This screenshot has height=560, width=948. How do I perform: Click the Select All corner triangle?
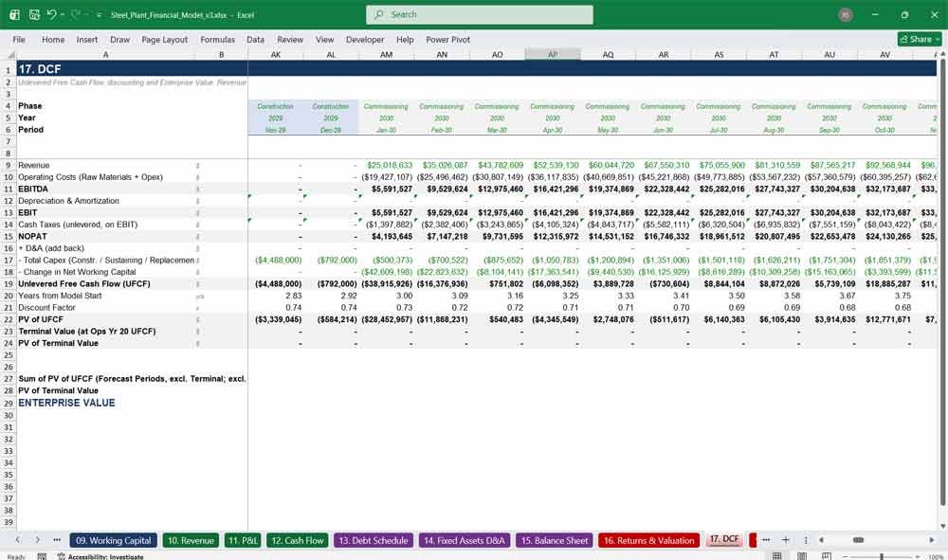tap(9, 54)
